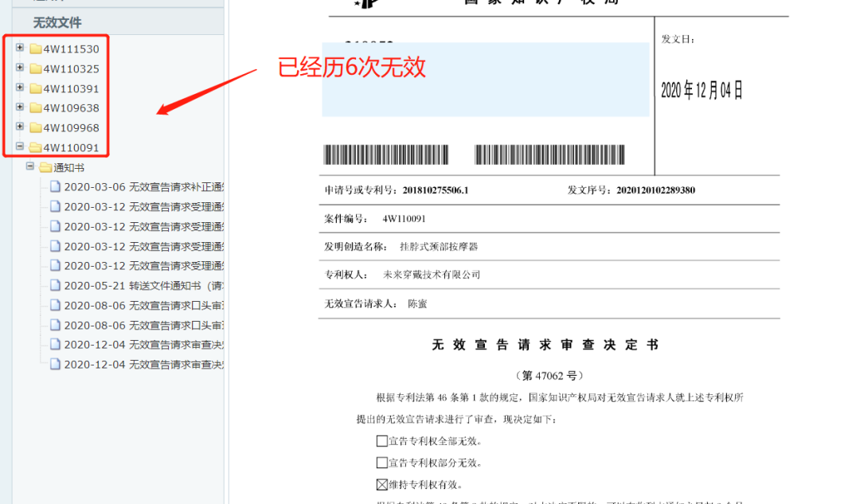Expand the 4W111530 tree node
The height and width of the screenshot is (504, 860).
click(x=19, y=48)
